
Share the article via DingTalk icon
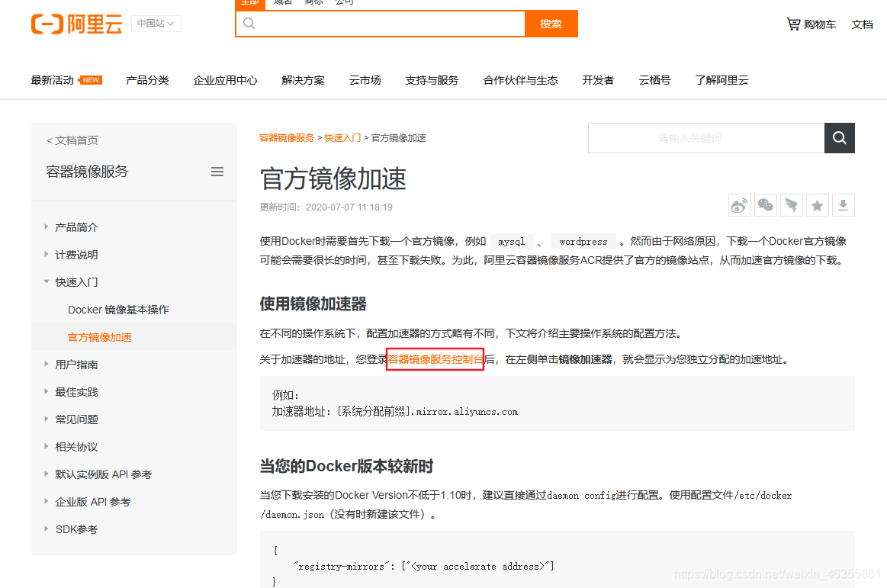(792, 205)
